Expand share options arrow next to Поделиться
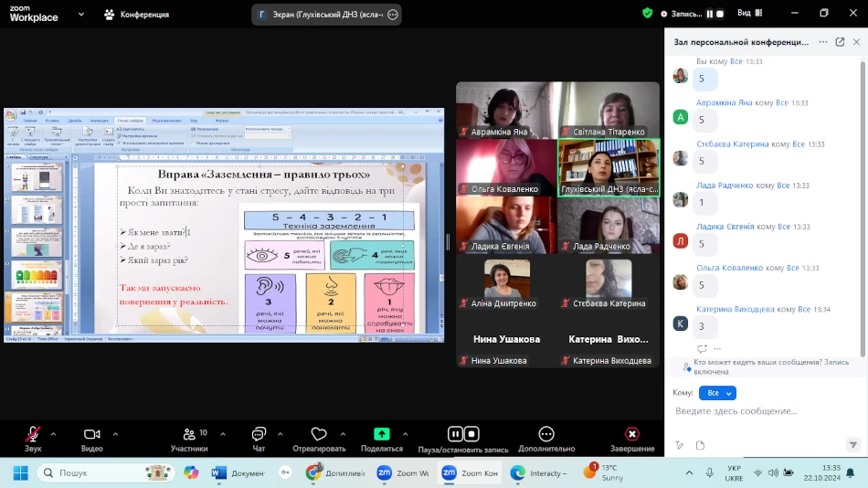 405,434
